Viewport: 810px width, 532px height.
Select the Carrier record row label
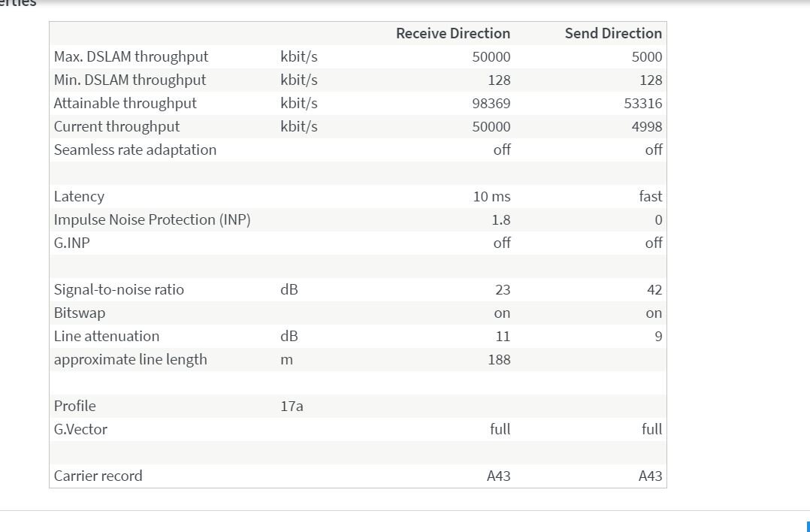(x=98, y=476)
